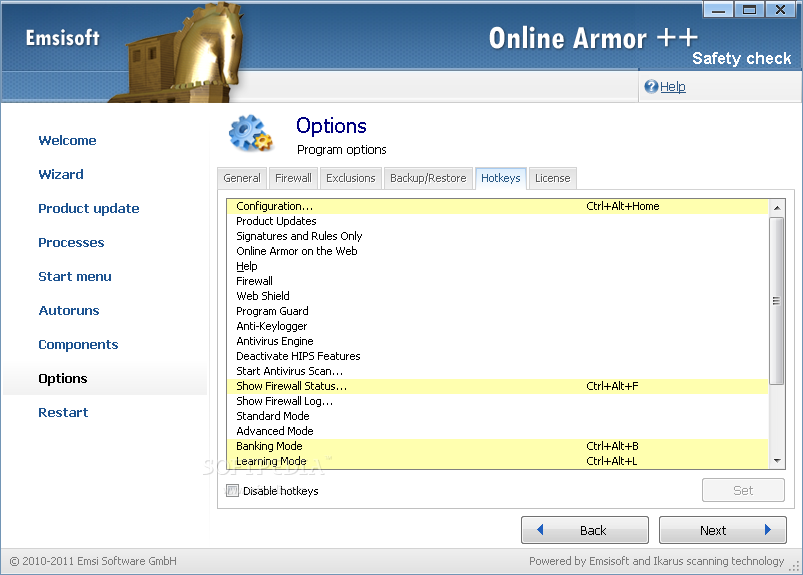
Task: Select the Banking Mode row
Action: click(x=497, y=446)
